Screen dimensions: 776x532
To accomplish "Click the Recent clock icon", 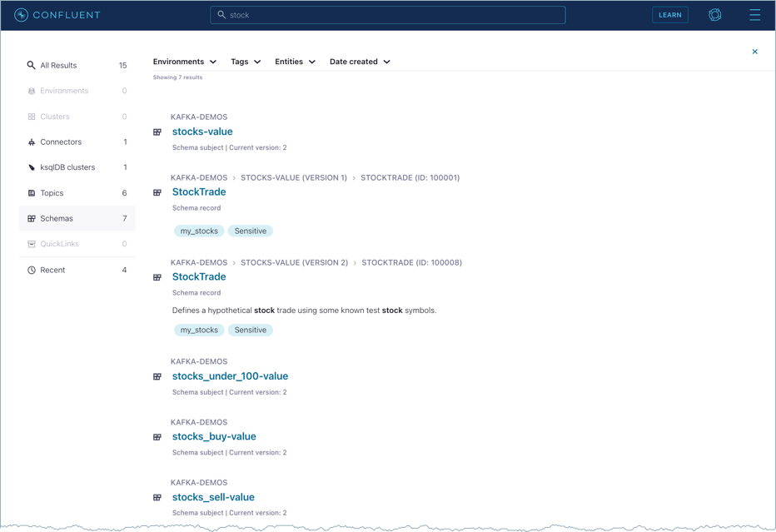I will 32,270.
